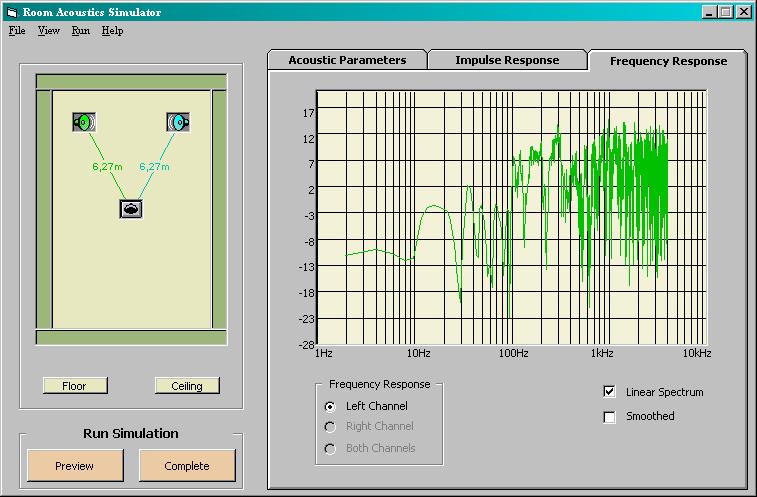Viewport: 757px width, 497px height.
Task: Select the Both Channels radio button
Action: click(330, 449)
